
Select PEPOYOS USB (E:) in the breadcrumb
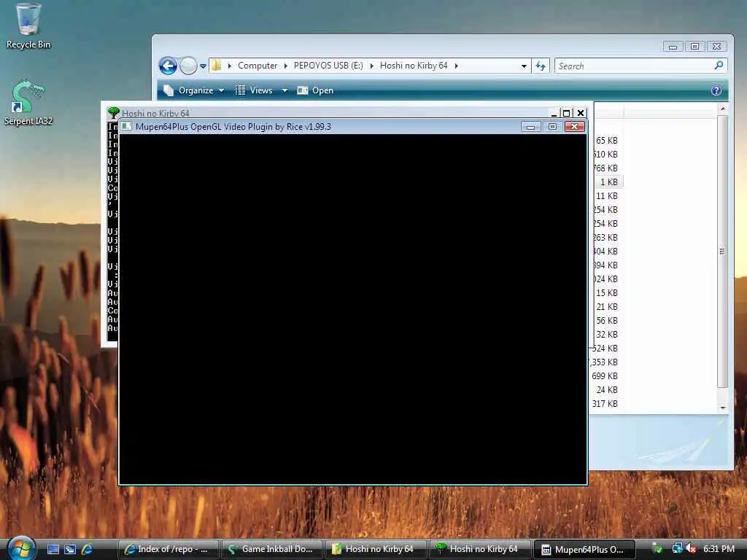tap(328, 65)
